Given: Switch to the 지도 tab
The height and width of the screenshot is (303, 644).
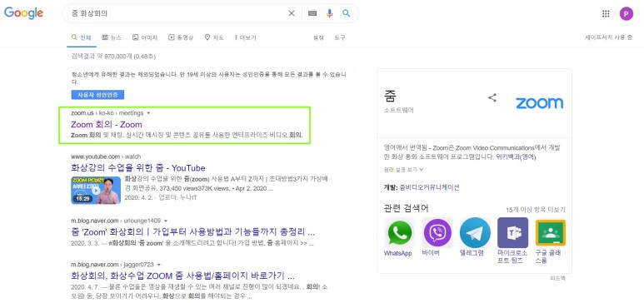Looking at the screenshot, I should (x=214, y=37).
